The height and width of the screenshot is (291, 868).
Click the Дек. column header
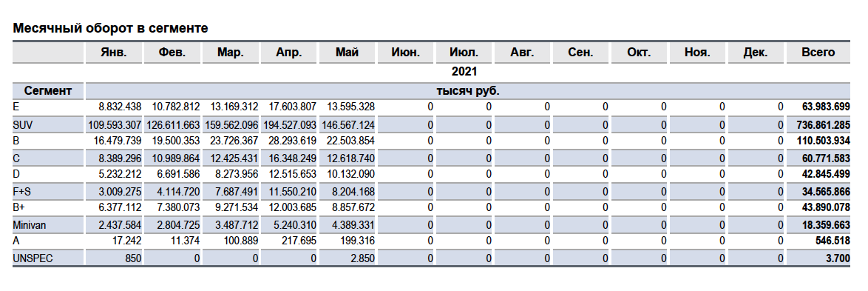point(756,53)
